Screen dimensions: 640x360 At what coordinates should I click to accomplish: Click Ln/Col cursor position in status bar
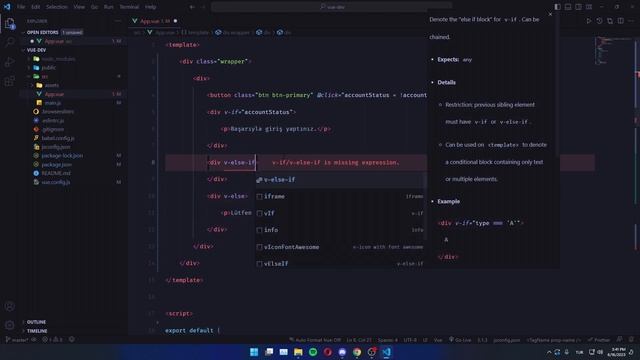click(359, 340)
